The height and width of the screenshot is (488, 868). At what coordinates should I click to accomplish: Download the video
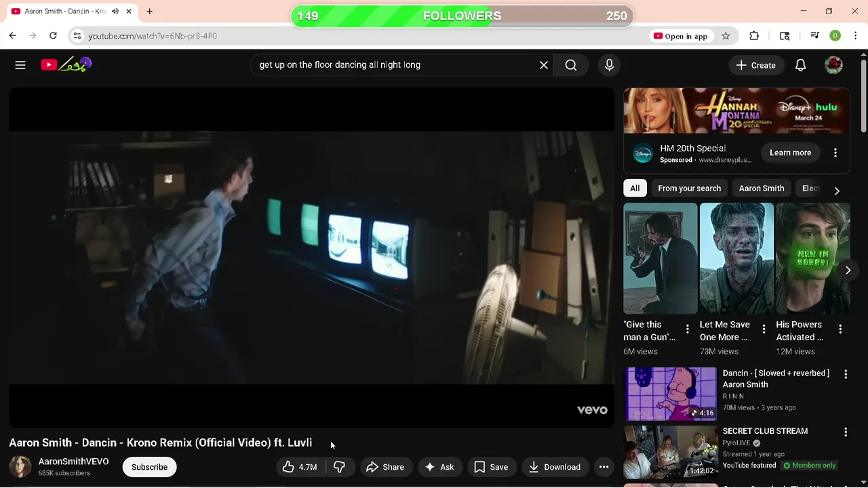(x=555, y=467)
